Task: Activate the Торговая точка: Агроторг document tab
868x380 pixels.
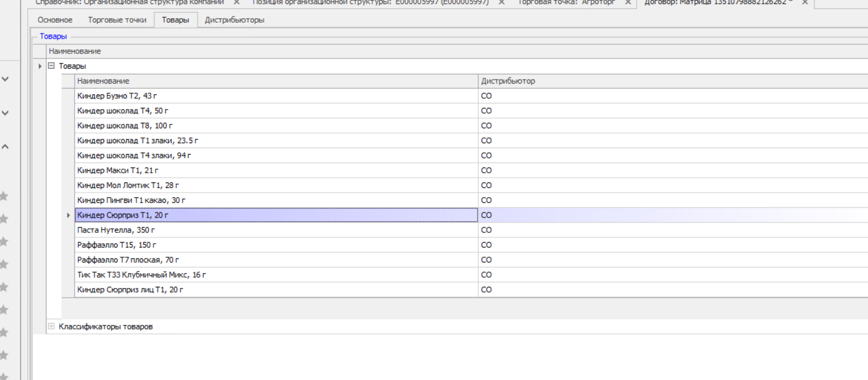Action: click(566, 2)
